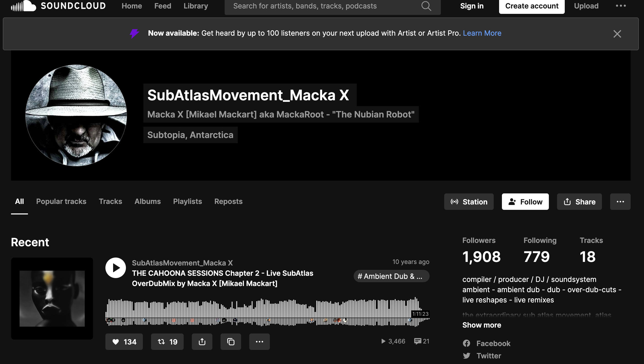Viewport: 644px width, 364px height.
Task: Open the Twitter profile link
Action: pos(489,356)
